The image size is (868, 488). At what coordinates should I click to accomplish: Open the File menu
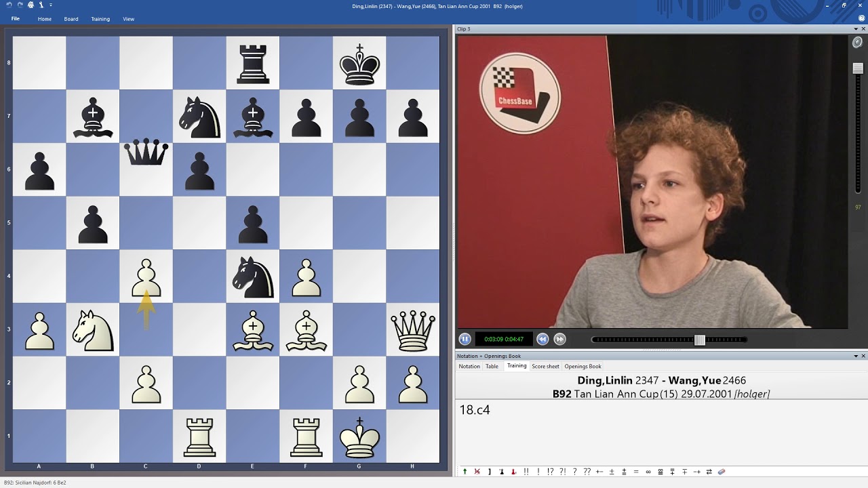coord(15,19)
